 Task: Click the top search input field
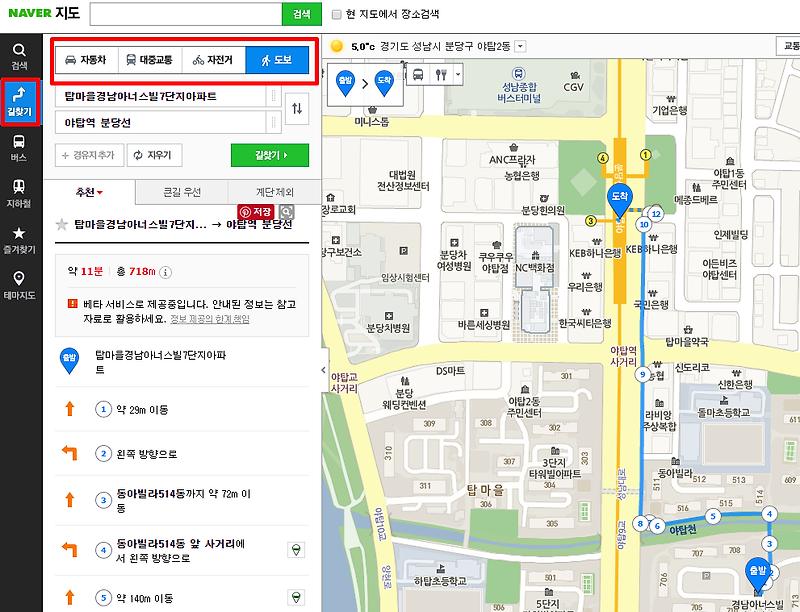[x=186, y=14]
